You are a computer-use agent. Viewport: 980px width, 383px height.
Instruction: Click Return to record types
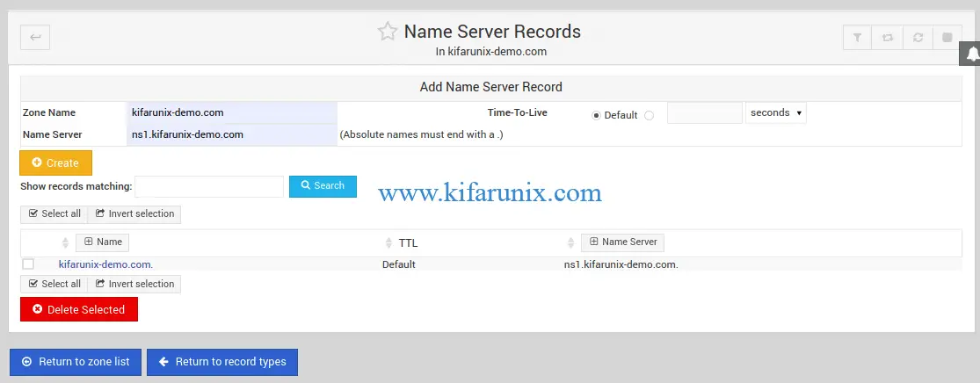pos(222,362)
